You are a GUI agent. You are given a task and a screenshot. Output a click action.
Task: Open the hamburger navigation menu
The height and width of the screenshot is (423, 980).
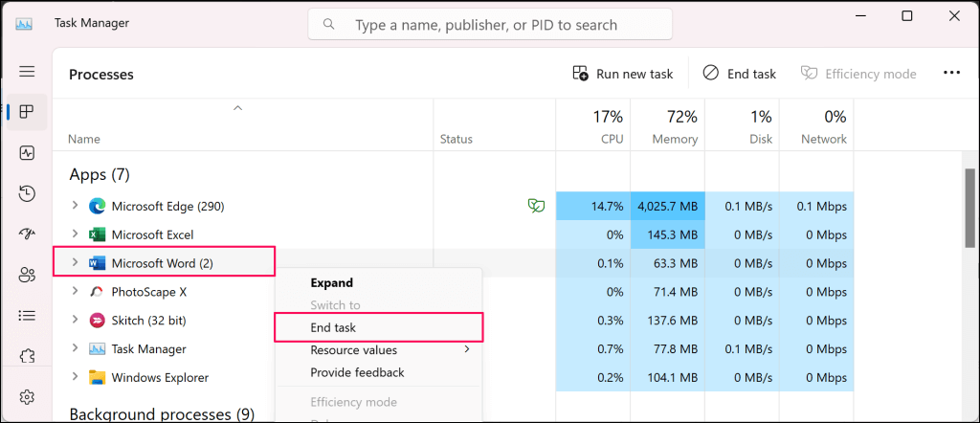27,72
